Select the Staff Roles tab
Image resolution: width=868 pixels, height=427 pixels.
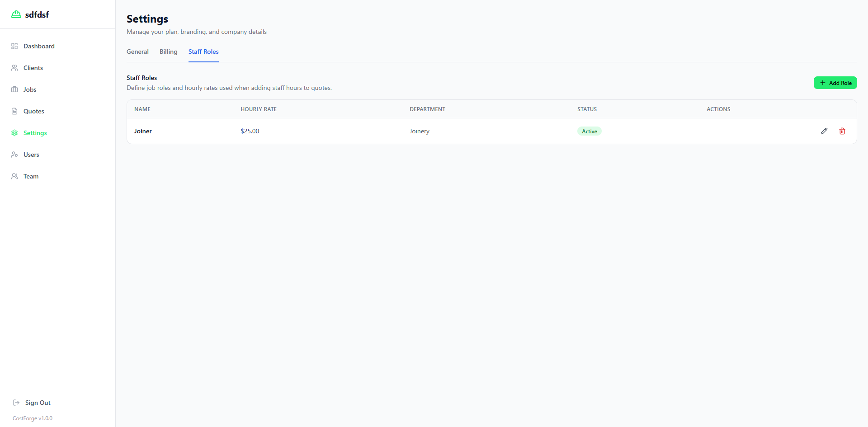pyautogui.click(x=203, y=52)
